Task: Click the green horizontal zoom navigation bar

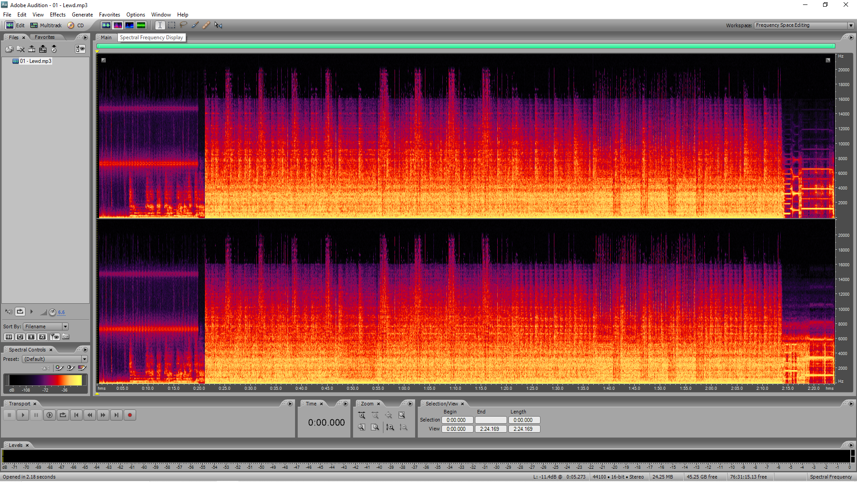Action: pyautogui.click(x=466, y=46)
